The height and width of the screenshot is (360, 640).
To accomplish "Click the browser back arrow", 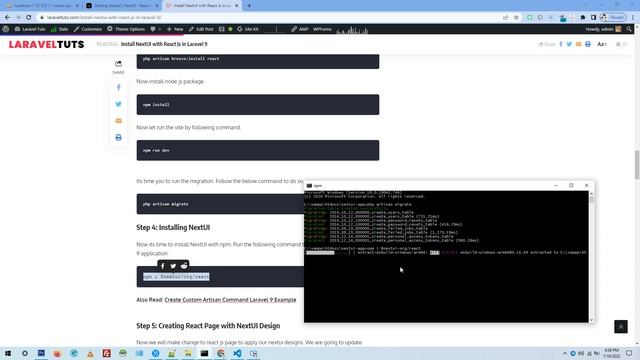I will (x=7, y=18).
